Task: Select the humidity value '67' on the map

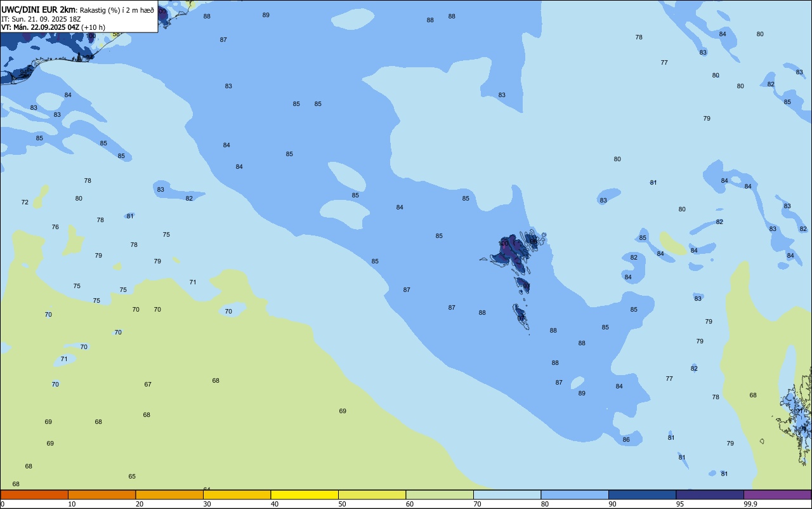Action: 148,385
